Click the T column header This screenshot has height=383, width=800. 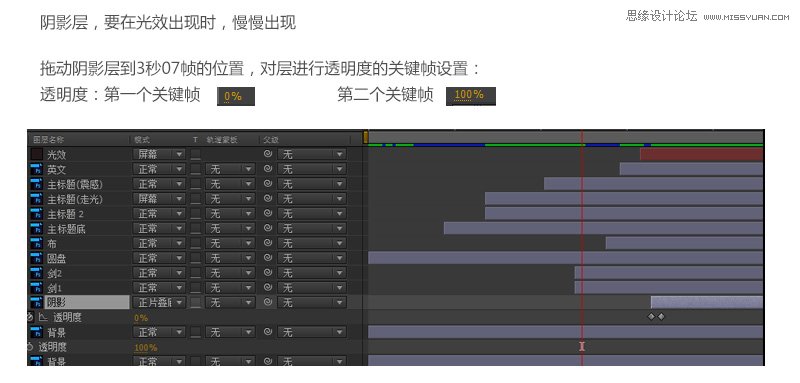tap(195, 139)
